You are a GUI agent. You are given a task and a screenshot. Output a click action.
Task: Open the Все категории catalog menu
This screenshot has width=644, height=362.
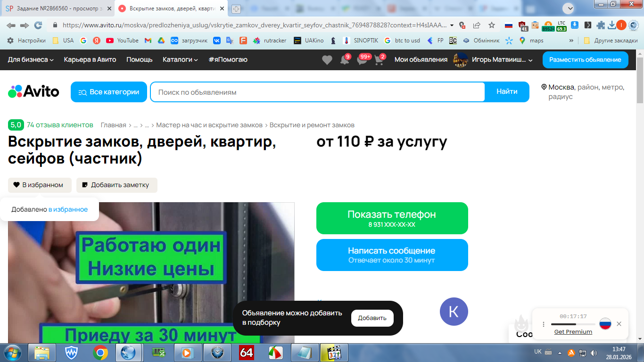109,92
